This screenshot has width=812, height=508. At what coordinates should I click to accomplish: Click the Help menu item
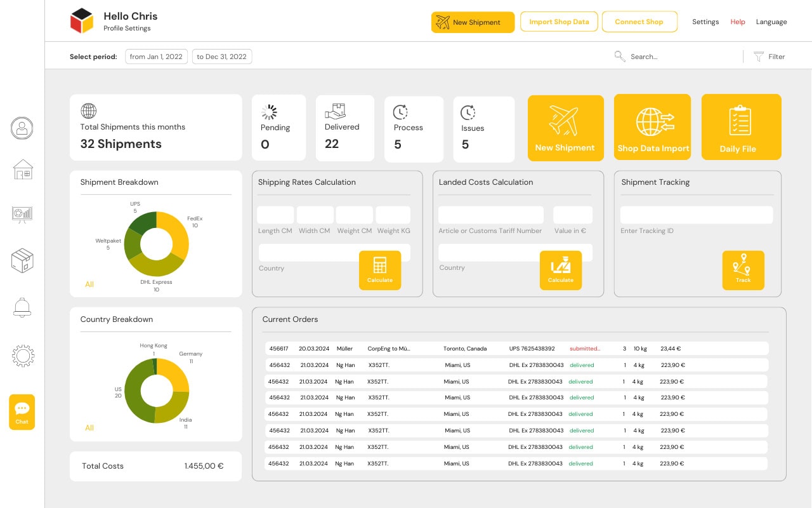pyautogui.click(x=737, y=22)
